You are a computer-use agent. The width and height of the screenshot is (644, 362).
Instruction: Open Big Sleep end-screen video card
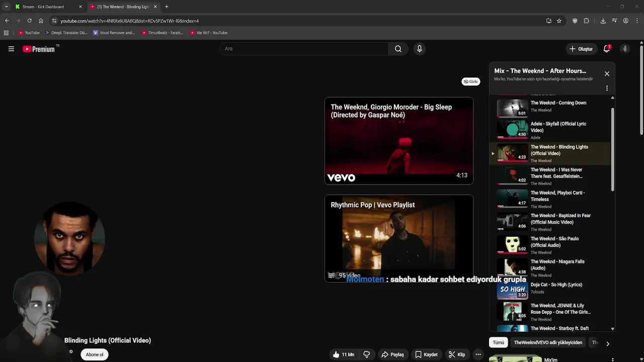click(x=399, y=141)
